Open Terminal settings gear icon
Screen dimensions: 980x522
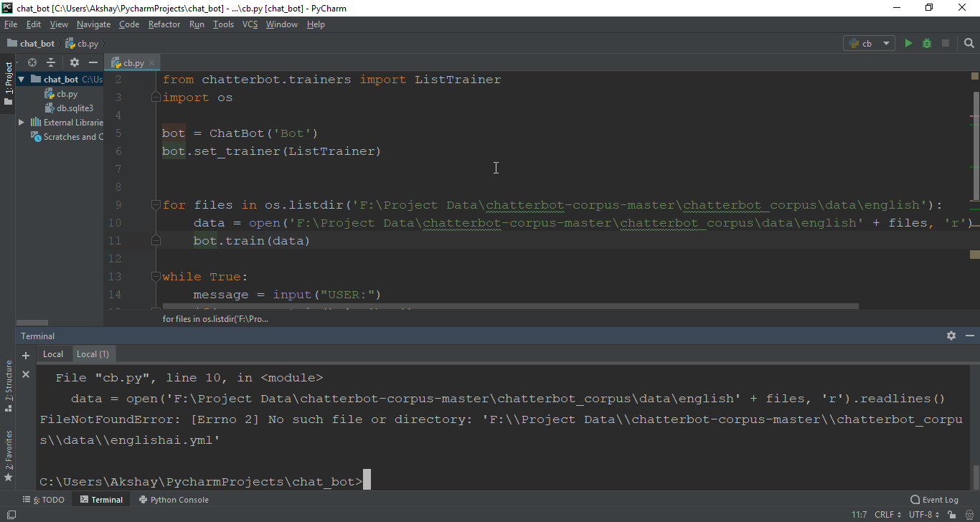(951, 335)
